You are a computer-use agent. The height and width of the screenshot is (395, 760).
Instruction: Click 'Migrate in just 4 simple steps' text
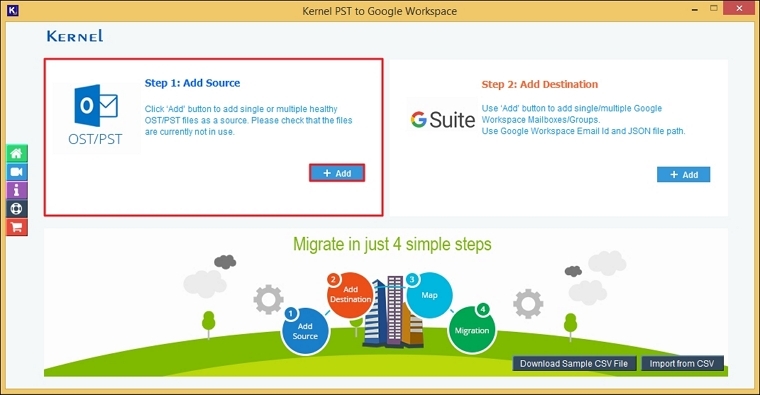tap(392, 244)
